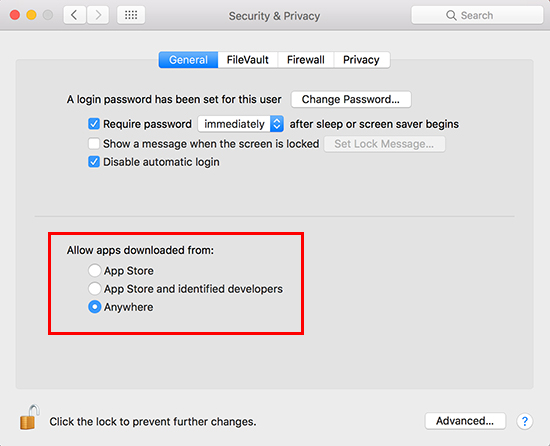The image size is (550, 446).
Task: Open the FileVault tab
Action: tap(248, 60)
